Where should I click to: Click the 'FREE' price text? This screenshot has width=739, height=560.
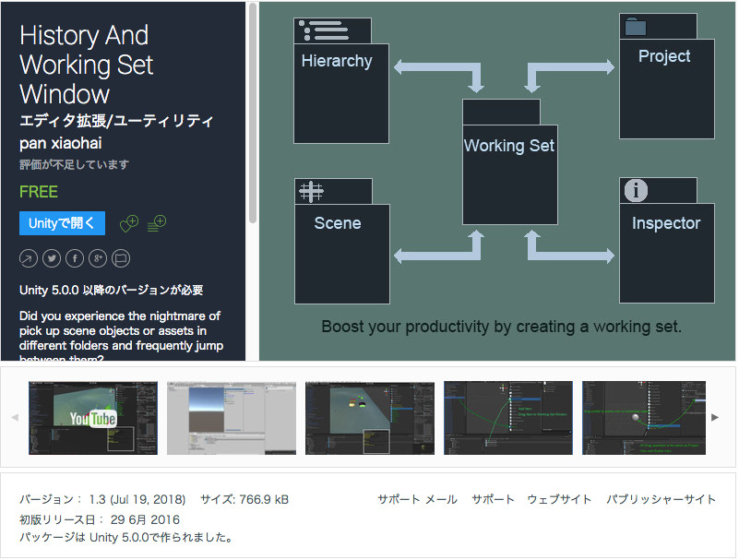pos(39,192)
